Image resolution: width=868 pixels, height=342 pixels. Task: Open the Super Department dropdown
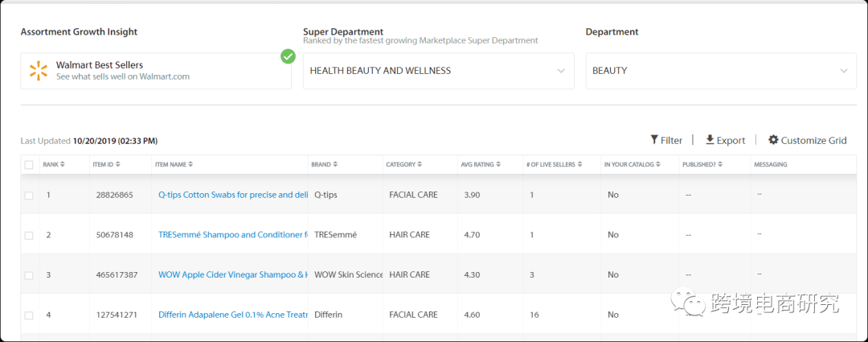click(x=439, y=71)
